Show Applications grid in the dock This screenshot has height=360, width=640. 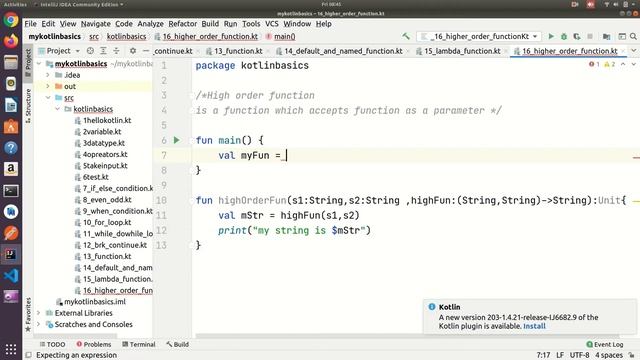(11, 349)
